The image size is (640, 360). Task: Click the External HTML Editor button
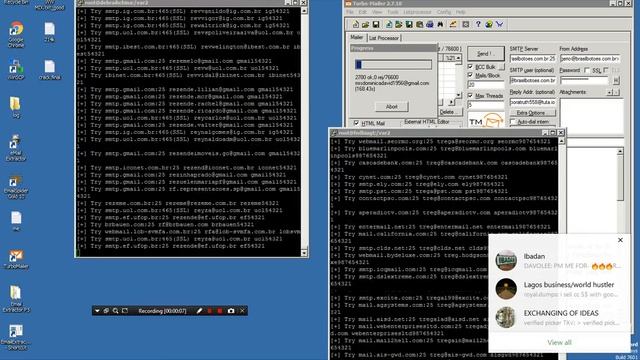[427, 122]
